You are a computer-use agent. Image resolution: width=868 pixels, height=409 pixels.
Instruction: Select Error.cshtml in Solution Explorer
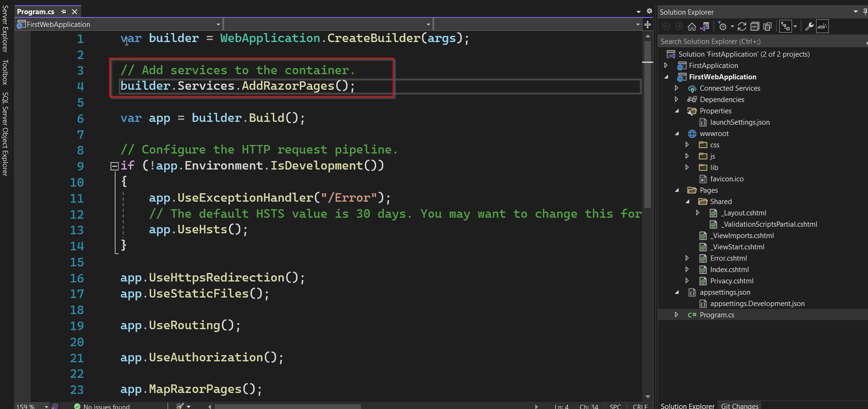point(729,258)
